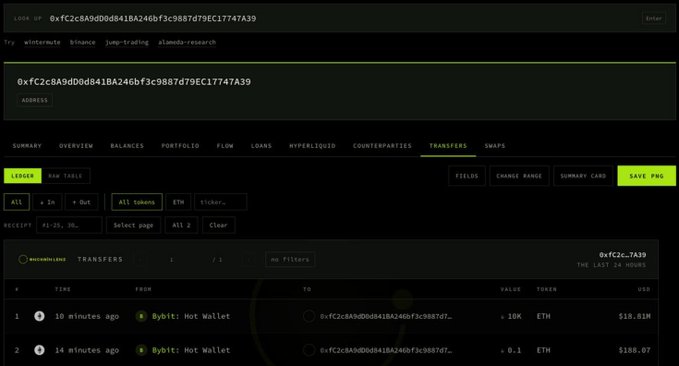Viewport: 679px width, 366px height.
Task: Click the TIME column header
Action: (63, 289)
